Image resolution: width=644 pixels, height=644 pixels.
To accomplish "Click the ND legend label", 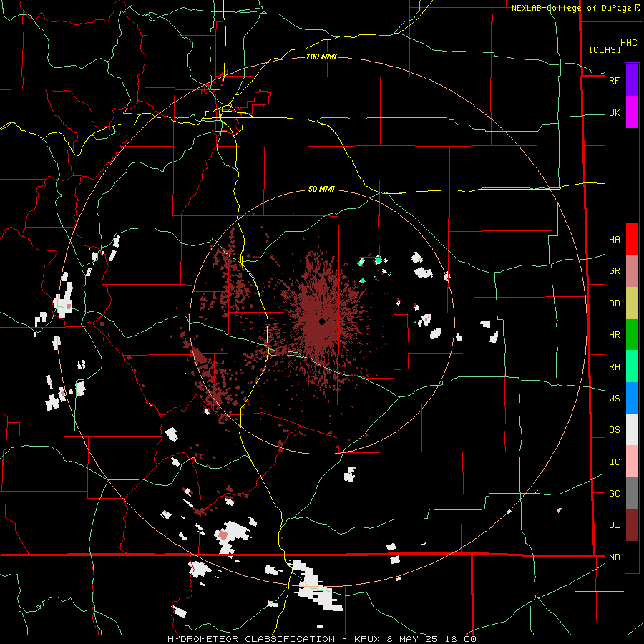I will 615,557.
